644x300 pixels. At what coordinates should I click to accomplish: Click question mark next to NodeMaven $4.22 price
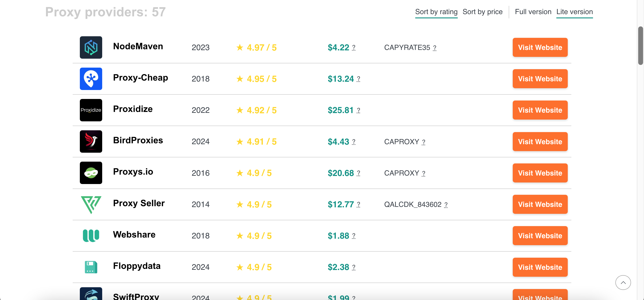(x=354, y=47)
